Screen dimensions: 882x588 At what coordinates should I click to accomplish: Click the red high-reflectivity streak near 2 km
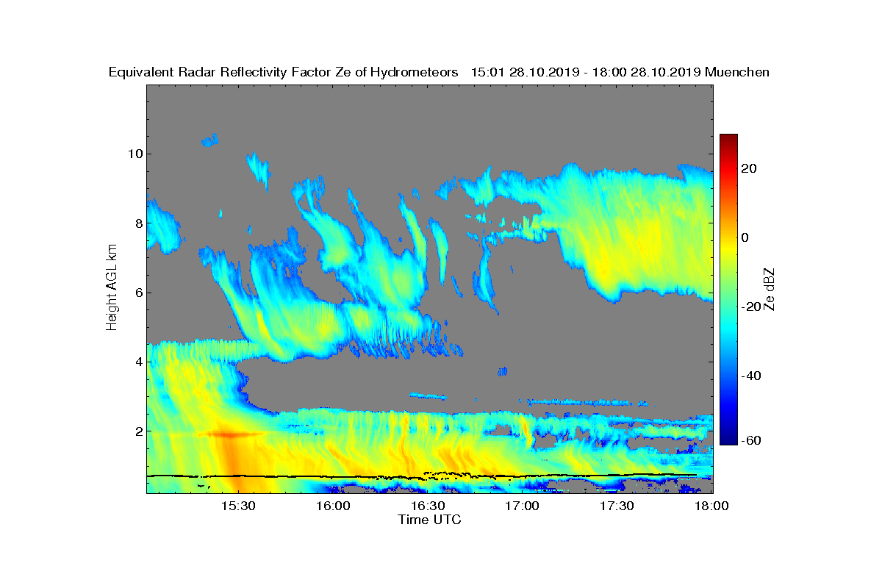[230, 434]
